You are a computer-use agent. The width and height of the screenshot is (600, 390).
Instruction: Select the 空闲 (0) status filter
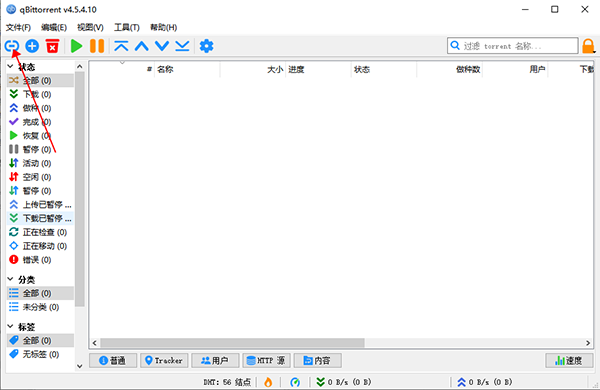[x=40, y=177]
